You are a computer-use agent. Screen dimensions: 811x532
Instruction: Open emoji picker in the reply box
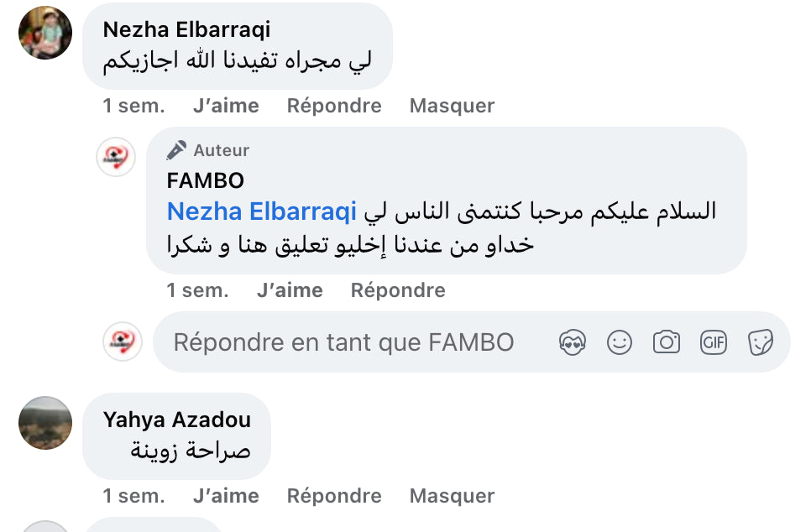tap(620, 342)
